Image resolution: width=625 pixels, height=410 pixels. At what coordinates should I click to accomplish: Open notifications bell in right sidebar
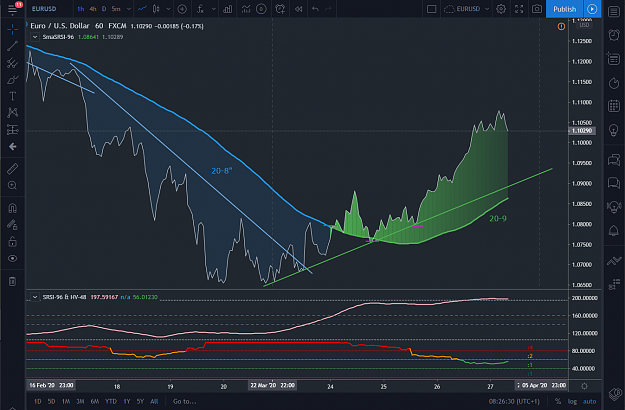pos(614,230)
